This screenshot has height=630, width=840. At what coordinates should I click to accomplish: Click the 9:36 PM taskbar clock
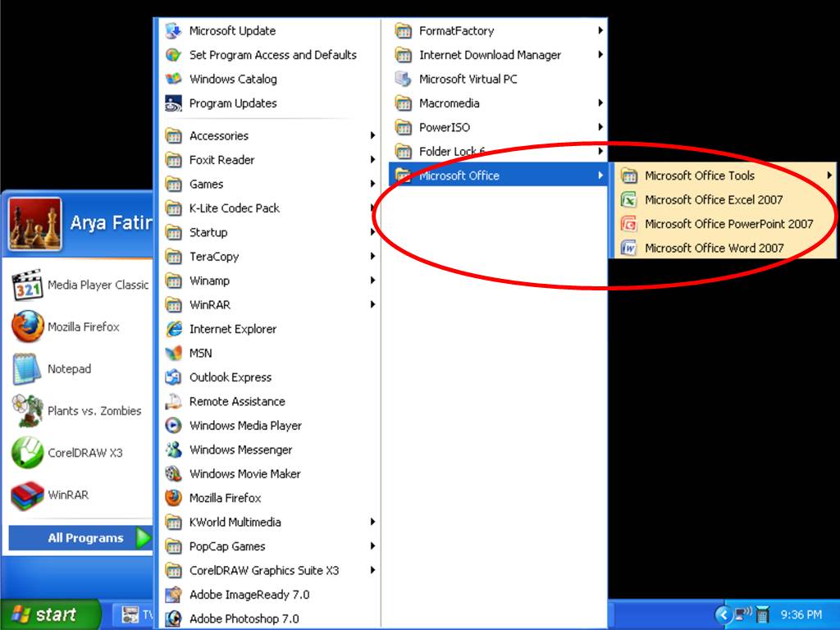click(801, 614)
